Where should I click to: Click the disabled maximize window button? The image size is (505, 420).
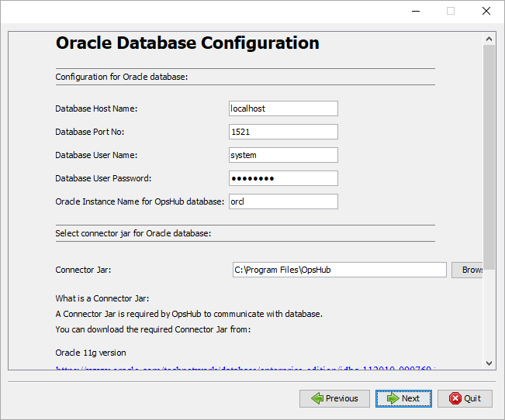click(x=450, y=11)
